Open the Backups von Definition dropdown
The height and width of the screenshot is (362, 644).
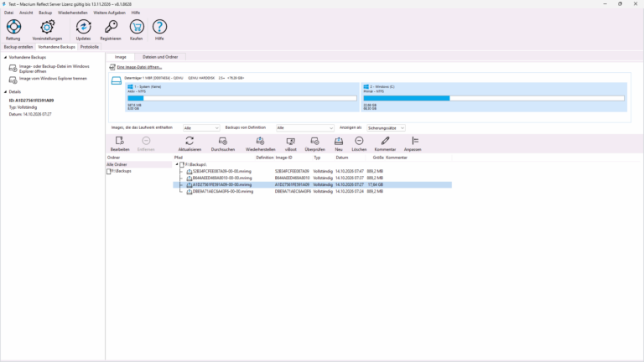tap(304, 128)
